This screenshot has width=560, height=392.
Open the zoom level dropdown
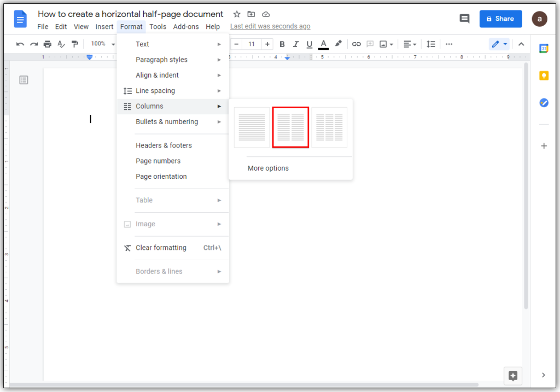[x=101, y=44]
